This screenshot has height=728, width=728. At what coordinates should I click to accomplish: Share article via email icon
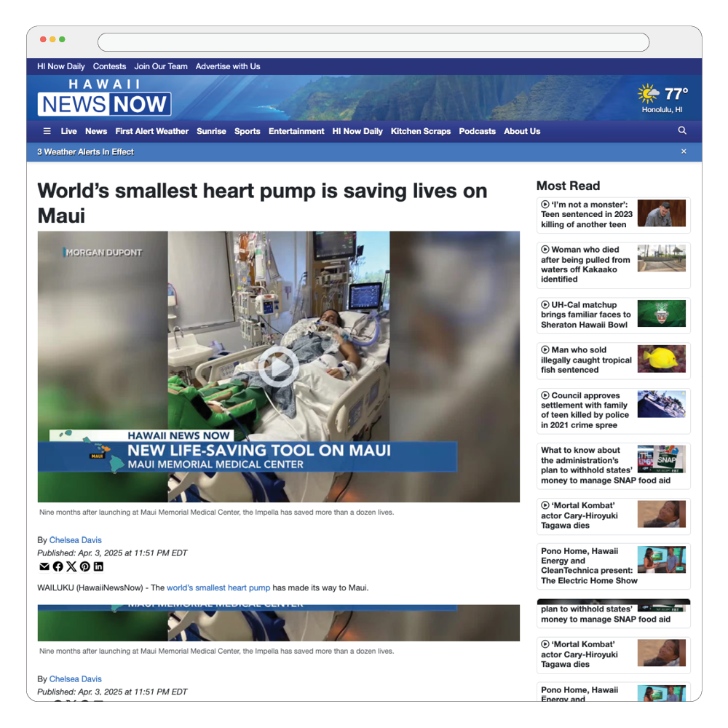(44, 566)
